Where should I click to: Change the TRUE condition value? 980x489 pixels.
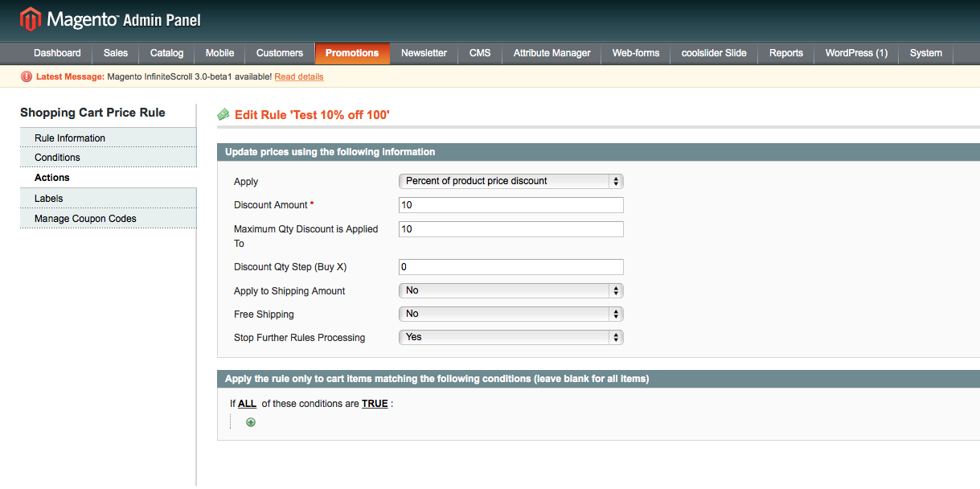(375, 404)
